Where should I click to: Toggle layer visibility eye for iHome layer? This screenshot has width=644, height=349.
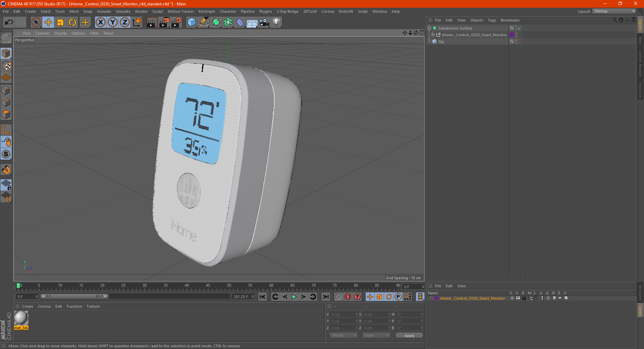(518, 298)
